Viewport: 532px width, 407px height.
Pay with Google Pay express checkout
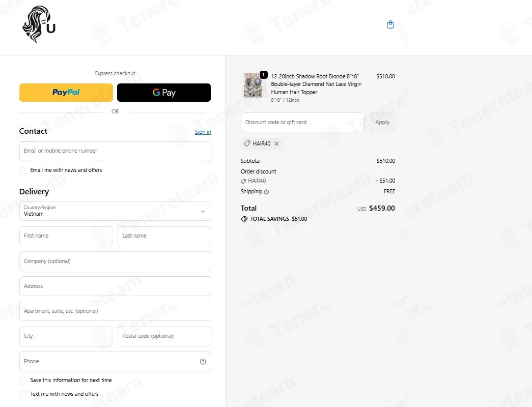point(164,92)
